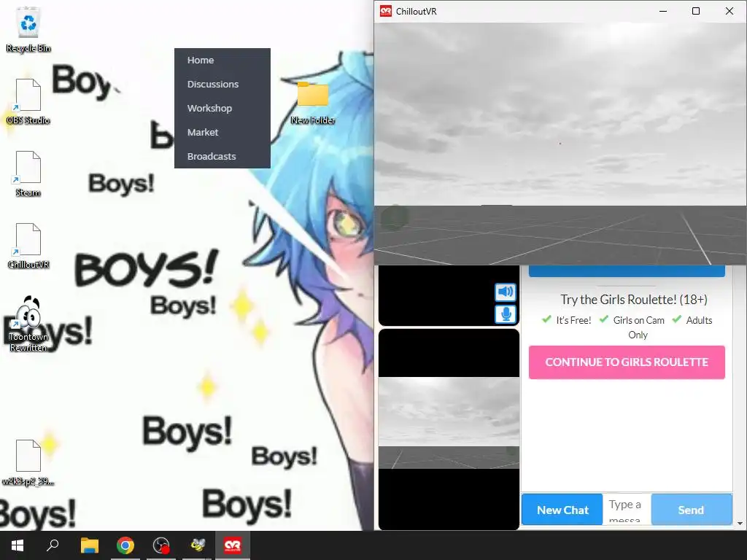Open taskbar Search magnifier
Screen dimensions: 747x560
(x=53, y=545)
